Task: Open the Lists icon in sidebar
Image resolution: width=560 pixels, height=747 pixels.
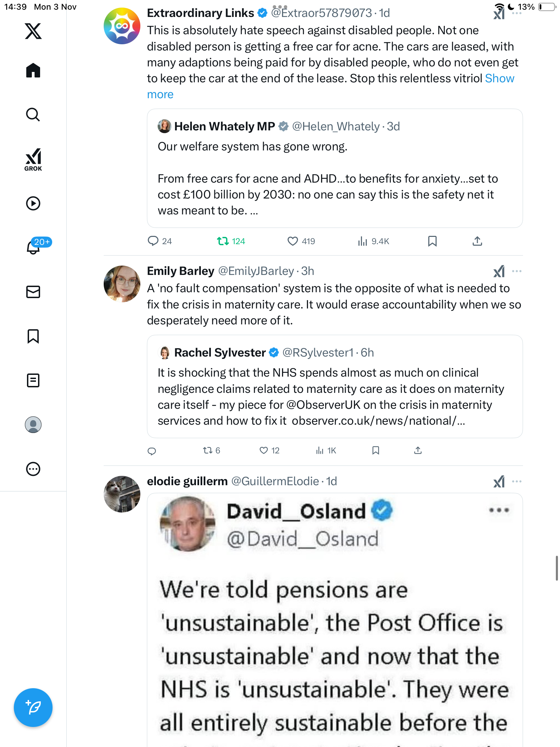Action: tap(33, 380)
